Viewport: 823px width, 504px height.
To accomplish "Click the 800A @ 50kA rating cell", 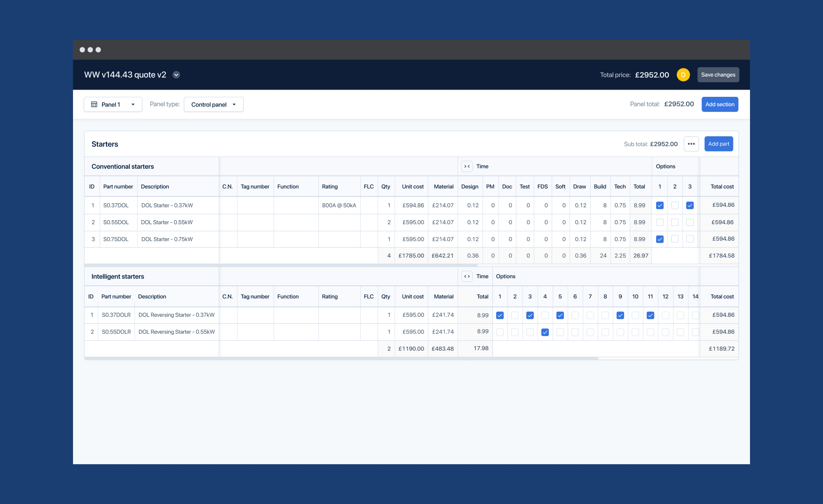I will pos(339,205).
